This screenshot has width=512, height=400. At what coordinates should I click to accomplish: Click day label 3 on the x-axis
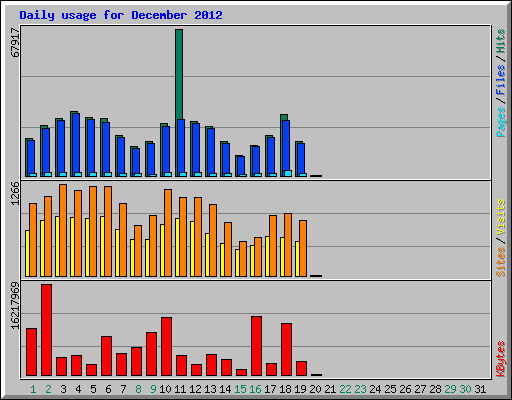pyautogui.click(x=63, y=389)
